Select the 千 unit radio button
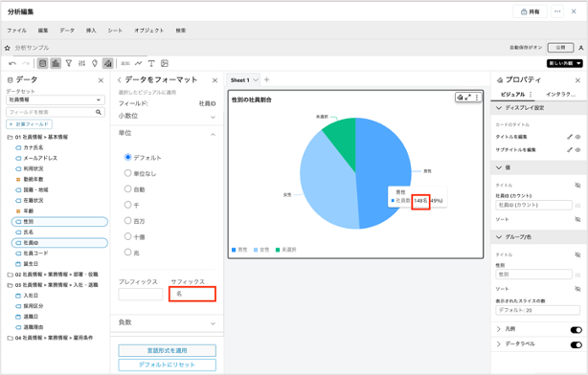 pos(128,205)
